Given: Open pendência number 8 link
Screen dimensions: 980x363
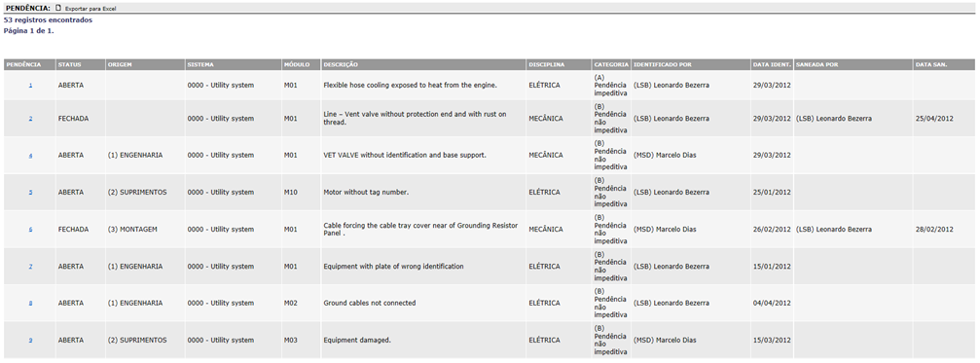Looking at the screenshot, I should point(30,304).
